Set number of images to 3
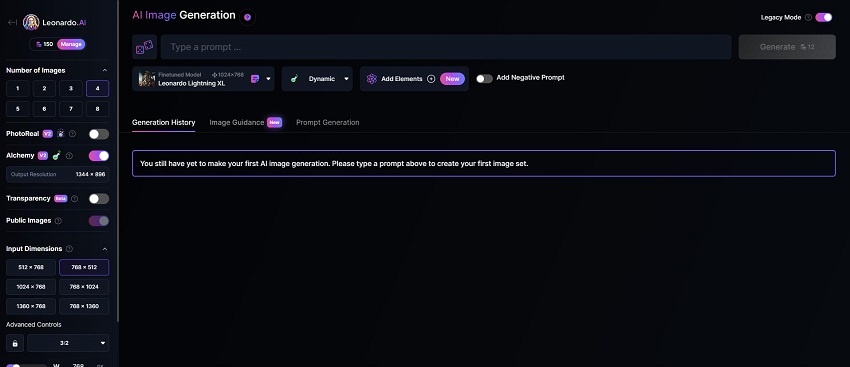The image size is (850, 367). pyautogui.click(x=71, y=88)
